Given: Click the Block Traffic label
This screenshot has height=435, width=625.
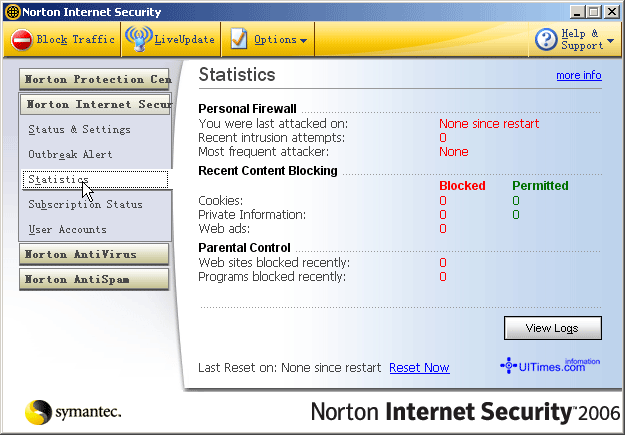Looking at the screenshot, I should coord(75,39).
